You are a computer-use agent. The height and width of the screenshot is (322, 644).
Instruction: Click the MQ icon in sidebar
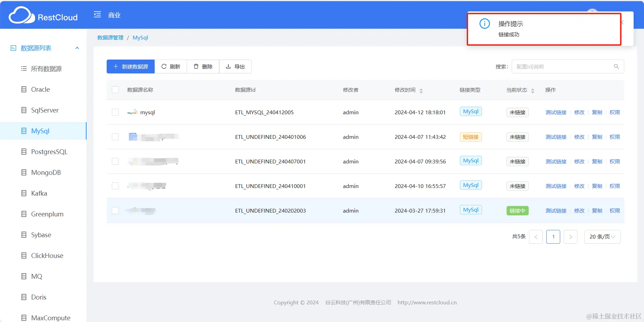point(24,276)
